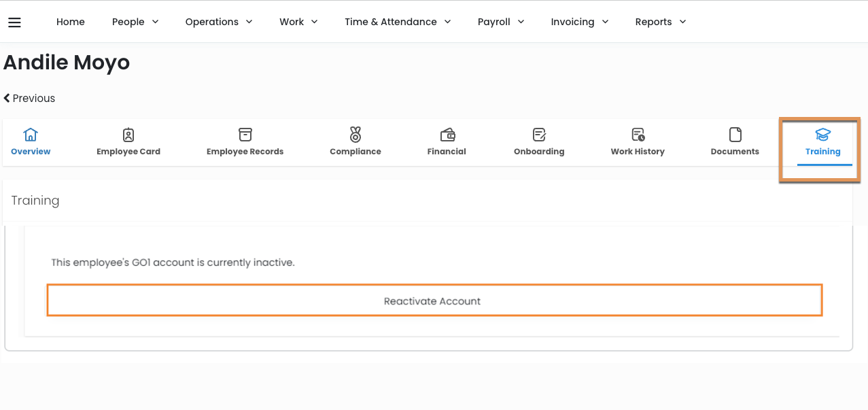The image size is (868, 410).
Task: Click the Work History clock icon
Action: coord(638,134)
